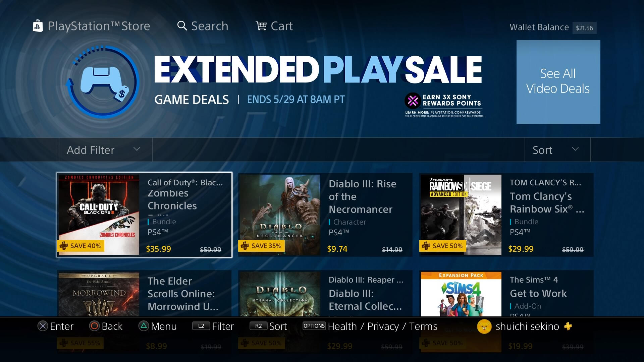This screenshot has height=362, width=644.
Task: Expand the Add Filter dropdown
Action: [105, 150]
